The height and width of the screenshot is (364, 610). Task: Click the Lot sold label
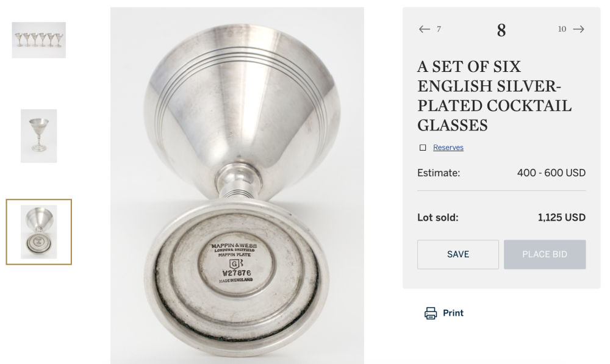pyautogui.click(x=438, y=218)
